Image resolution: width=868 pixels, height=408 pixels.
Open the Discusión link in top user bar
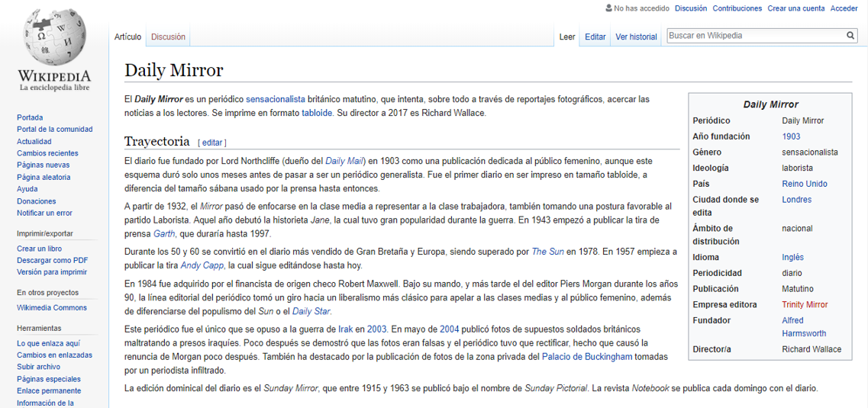(x=691, y=8)
